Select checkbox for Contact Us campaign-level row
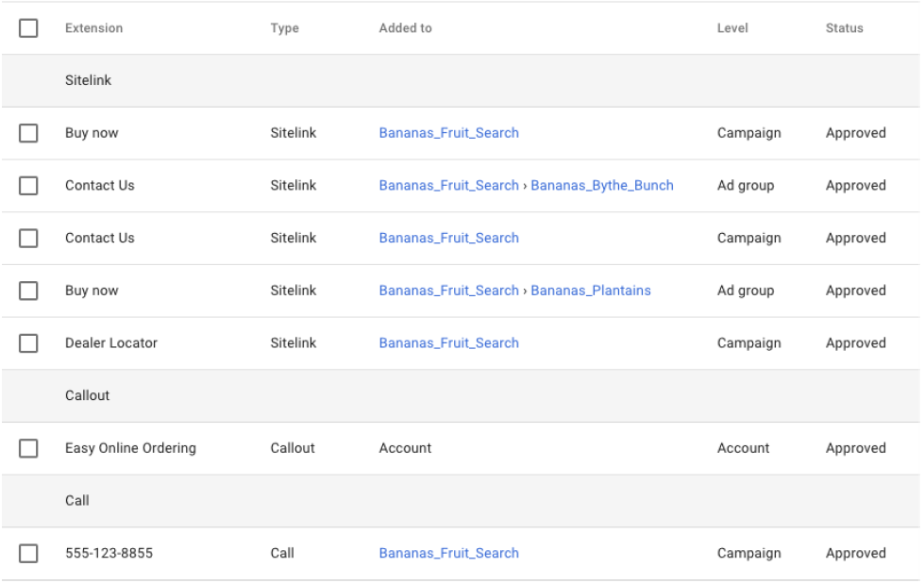Screen dimensions: 924x583 coord(28,238)
